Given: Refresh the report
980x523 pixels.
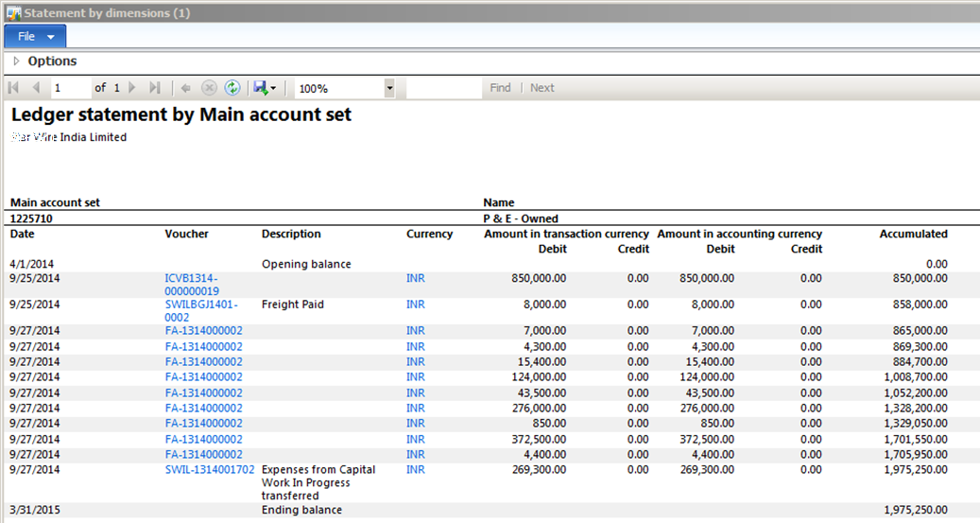Looking at the screenshot, I should (232, 88).
